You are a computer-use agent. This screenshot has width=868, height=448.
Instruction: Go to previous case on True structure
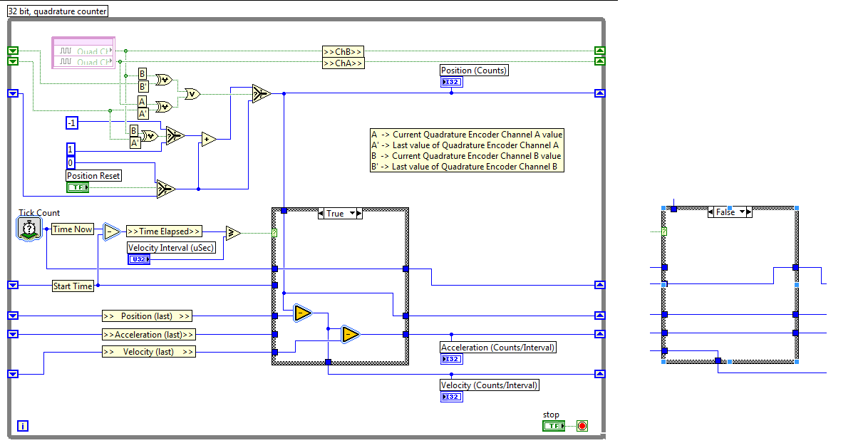point(321,213)
